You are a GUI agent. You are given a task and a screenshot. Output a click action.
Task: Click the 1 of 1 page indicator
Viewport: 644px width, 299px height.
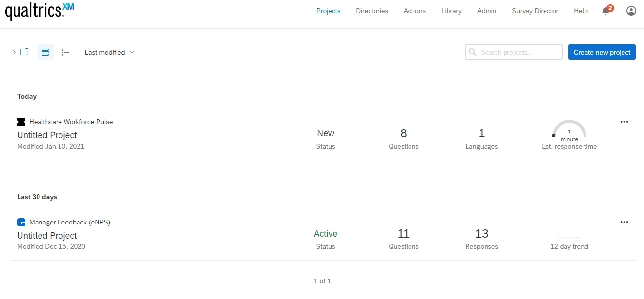(322, 281)
